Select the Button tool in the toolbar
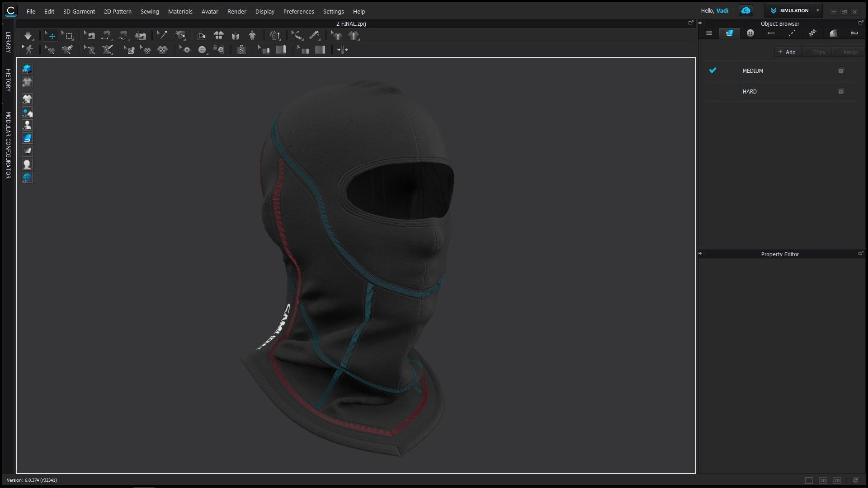The height and width of the screenshot is (488, 868). pos(203,50)
